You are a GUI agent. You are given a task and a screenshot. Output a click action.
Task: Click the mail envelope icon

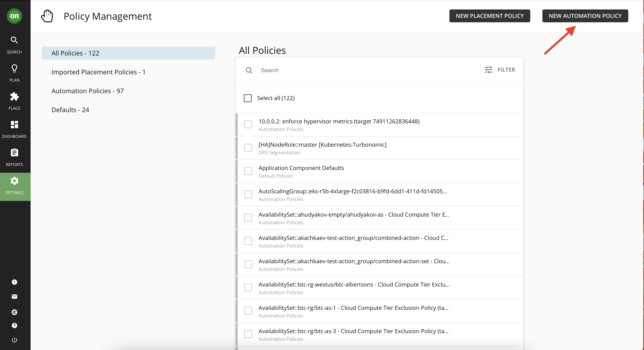coord(14,296)
